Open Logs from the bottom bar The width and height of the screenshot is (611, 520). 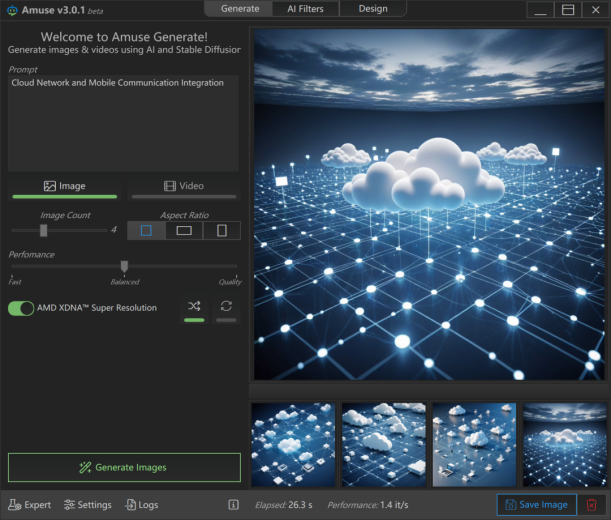click(x=142, y=505)
